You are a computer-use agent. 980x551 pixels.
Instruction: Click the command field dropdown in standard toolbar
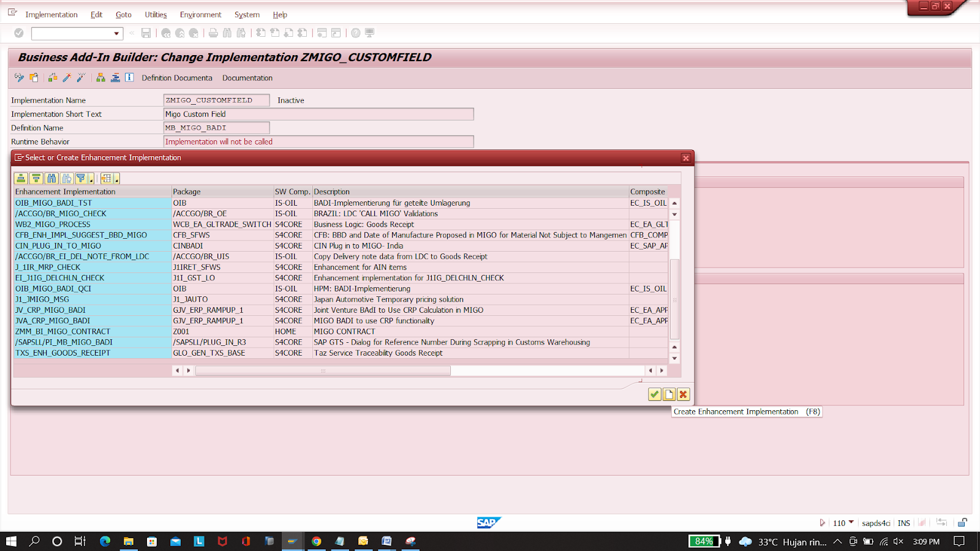point(116,33)
